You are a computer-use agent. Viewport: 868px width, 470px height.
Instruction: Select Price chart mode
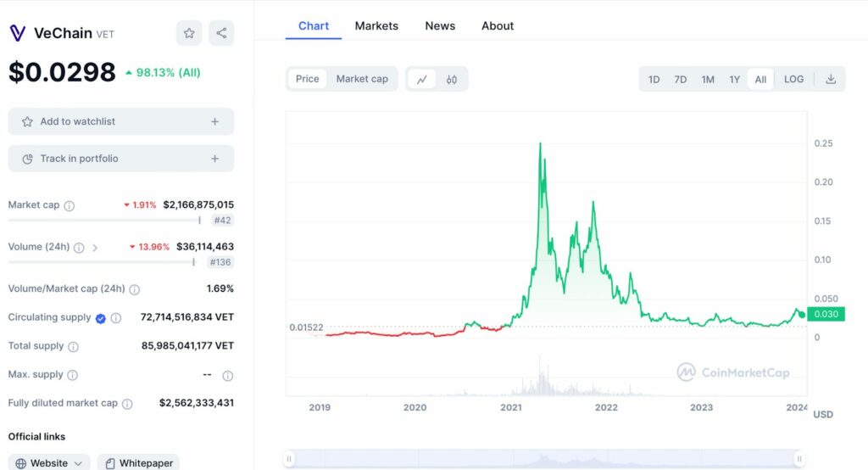pos(307,79)
